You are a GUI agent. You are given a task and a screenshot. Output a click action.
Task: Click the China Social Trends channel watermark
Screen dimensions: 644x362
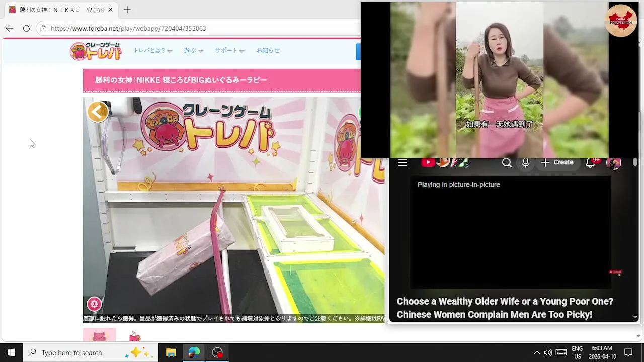621,20
